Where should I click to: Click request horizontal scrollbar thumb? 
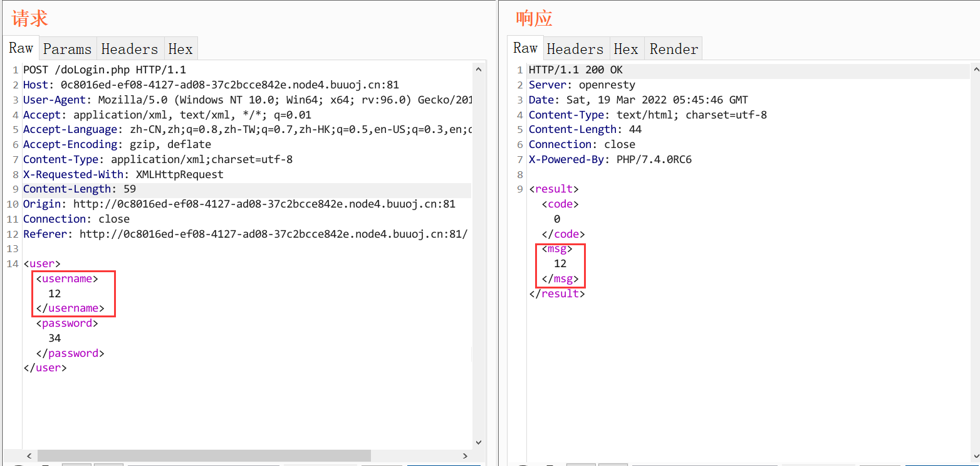204,456
